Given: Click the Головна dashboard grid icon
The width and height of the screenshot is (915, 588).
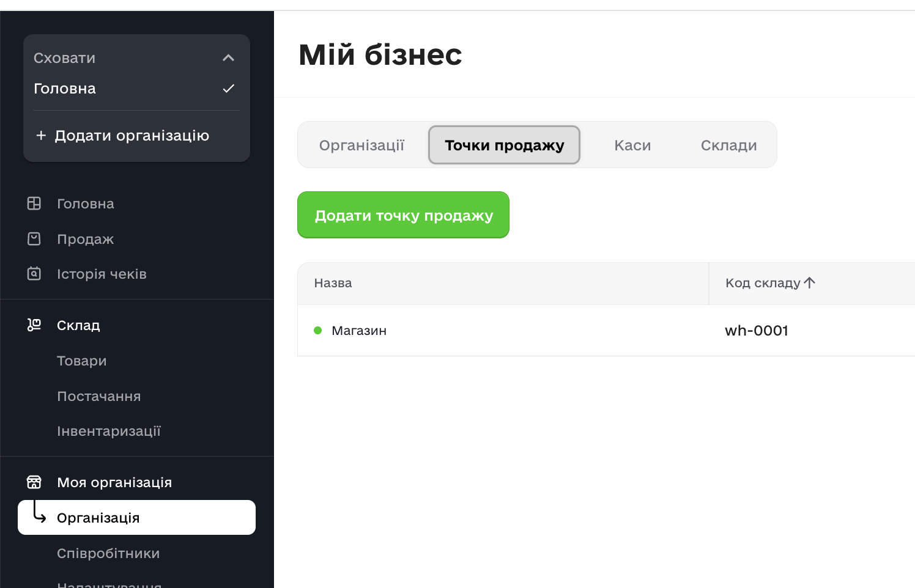Looking at the screenshot, I should pos(34,204).
